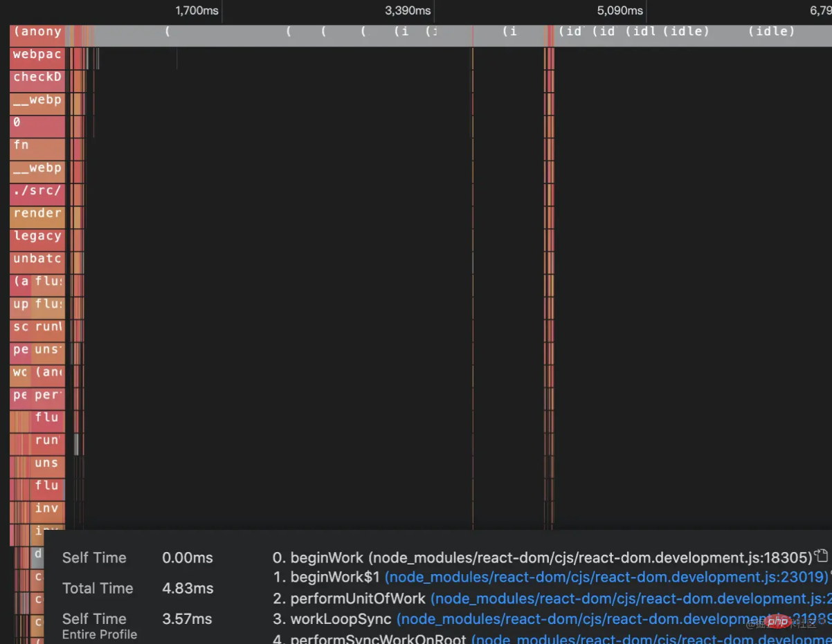Select the render call frame
832x644 pixels.
point(37,213)
